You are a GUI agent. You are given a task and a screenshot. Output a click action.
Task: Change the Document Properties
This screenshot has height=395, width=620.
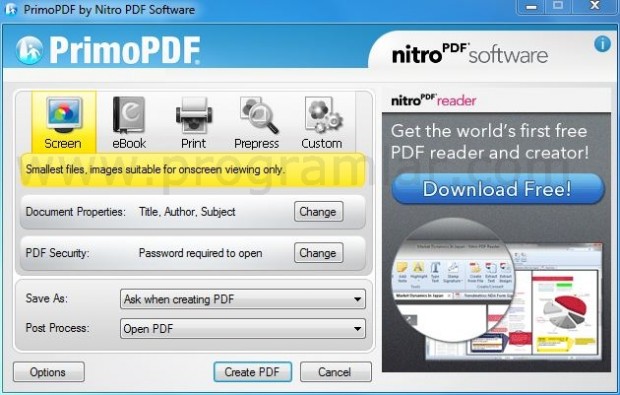click(318, 212)
